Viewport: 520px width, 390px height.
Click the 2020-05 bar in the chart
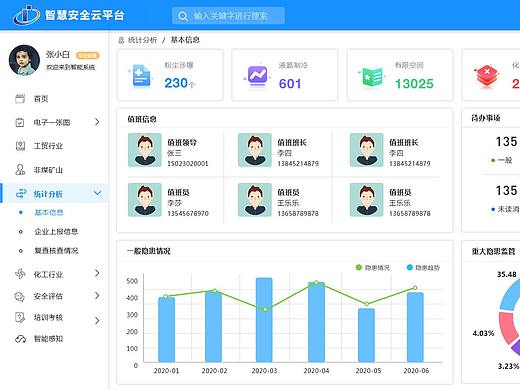[x=366, y=335]
